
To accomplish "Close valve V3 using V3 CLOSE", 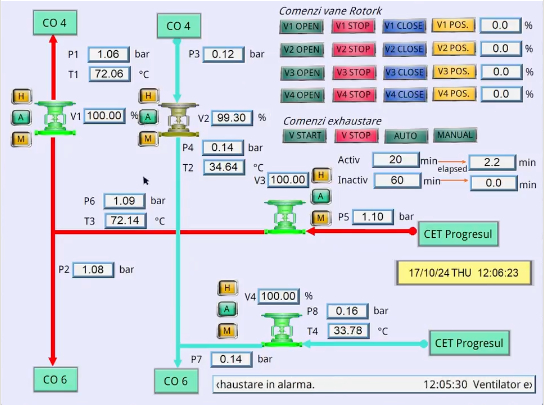I will point(405,73).
